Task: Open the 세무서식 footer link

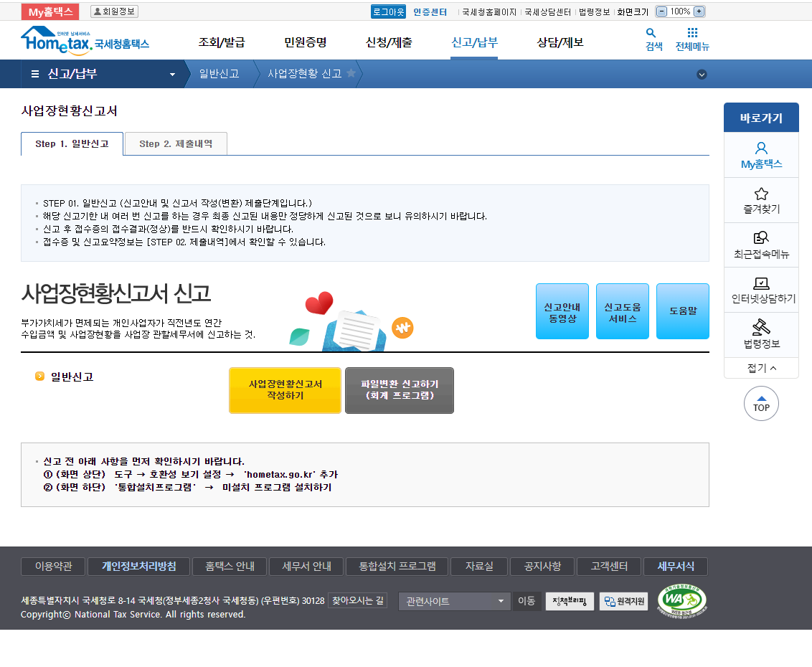Action: [x=676, y=567]
